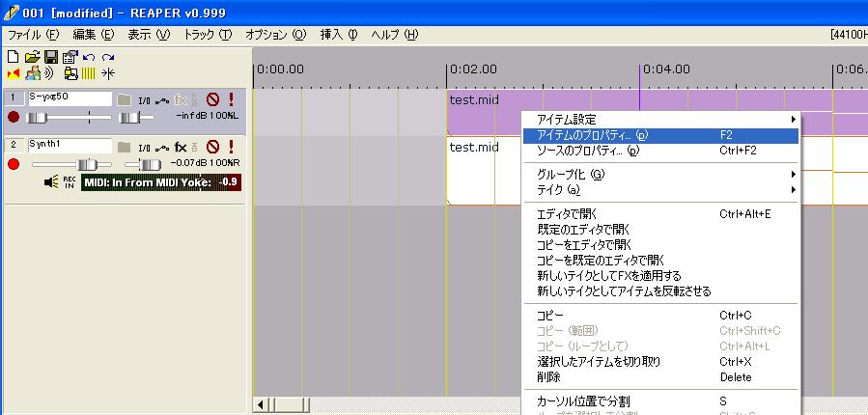868x415 pixels.
Task: Arm track S-yxg50 for recording
Action: coord(14,118)
